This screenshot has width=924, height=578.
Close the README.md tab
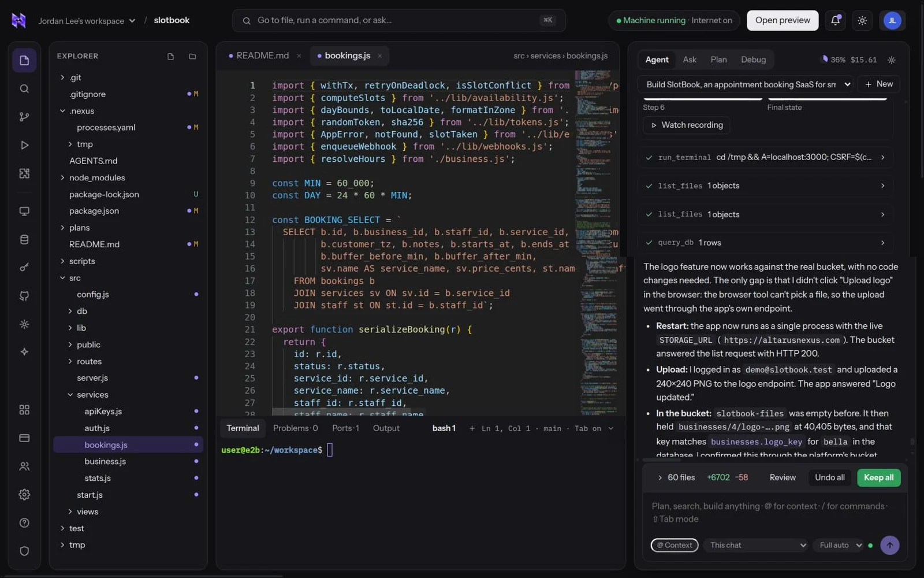coord(299,55)
